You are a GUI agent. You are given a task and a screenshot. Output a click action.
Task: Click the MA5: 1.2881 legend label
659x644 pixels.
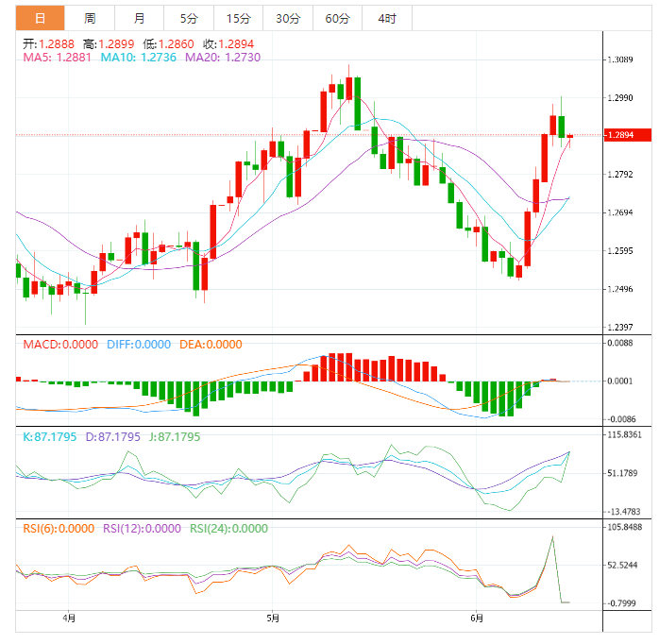[x=58, y=58]
